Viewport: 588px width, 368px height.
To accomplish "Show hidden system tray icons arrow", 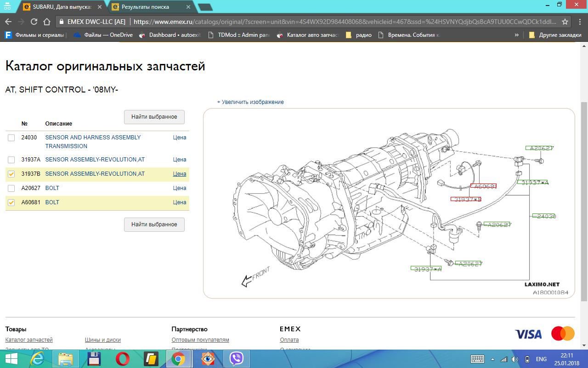I will pyautogui.click(x=492, y=359).
